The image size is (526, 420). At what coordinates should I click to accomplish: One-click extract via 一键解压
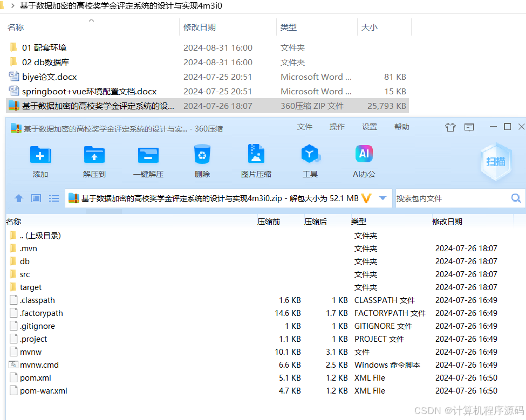click(x=148, y=160)
